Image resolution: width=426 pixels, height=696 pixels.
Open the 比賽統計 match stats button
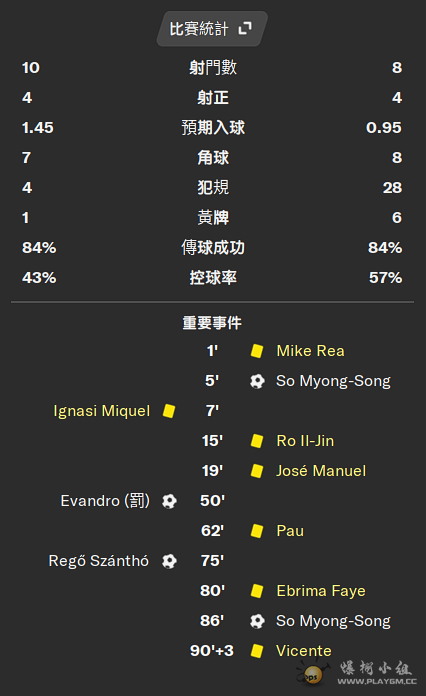(x=212, y=29)
